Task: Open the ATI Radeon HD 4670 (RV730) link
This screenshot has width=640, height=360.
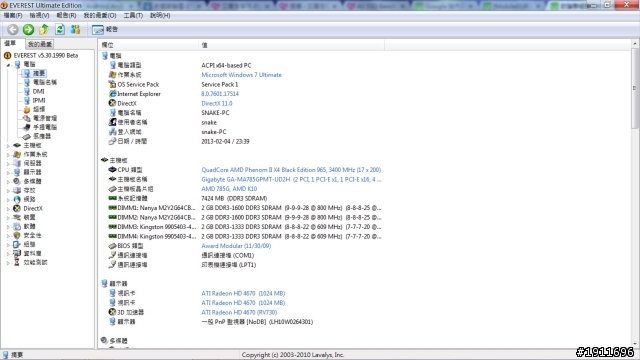Action: pyautogui.click(x=239, y=312)
